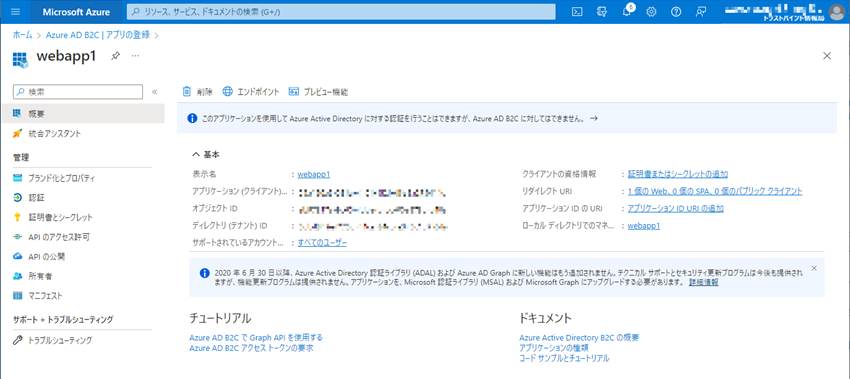
Task: Collapse the left sidebar with double chevron
Action: [154, 92]
